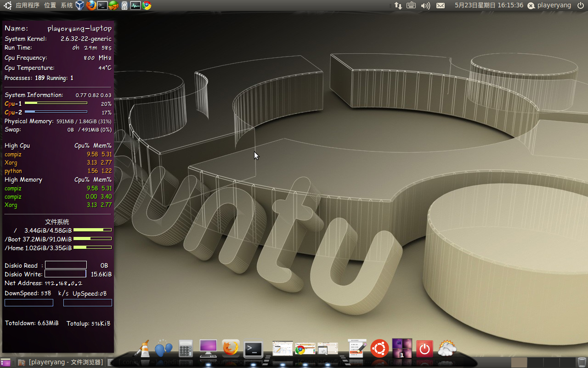Open the trash in the bottom panel
Screen dimensions: 588x368
click(582, 362)
